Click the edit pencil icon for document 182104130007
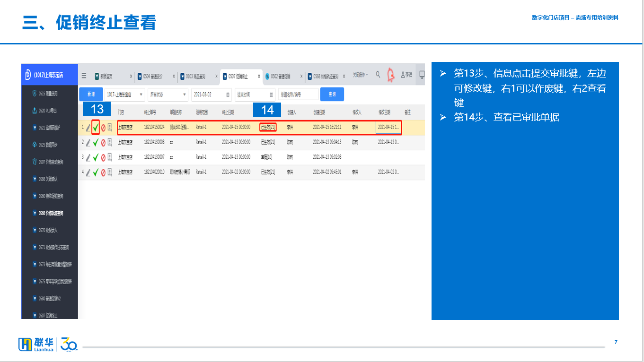644x362 pixels. [88, 157]
